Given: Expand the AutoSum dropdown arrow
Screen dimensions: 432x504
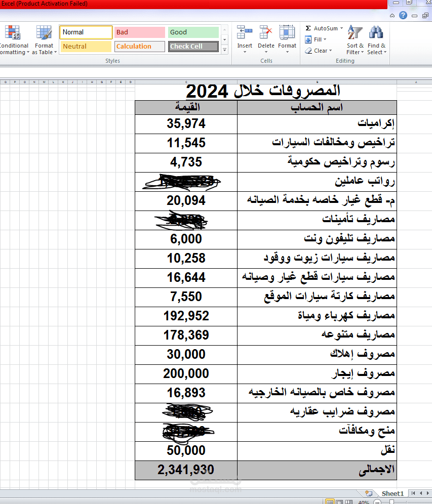Looking at the screenshot, I should pyautogui.click(x=342, y=28).
